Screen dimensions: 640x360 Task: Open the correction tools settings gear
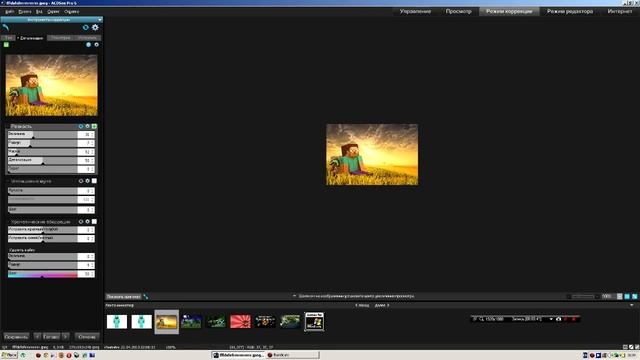click(95, 27)
